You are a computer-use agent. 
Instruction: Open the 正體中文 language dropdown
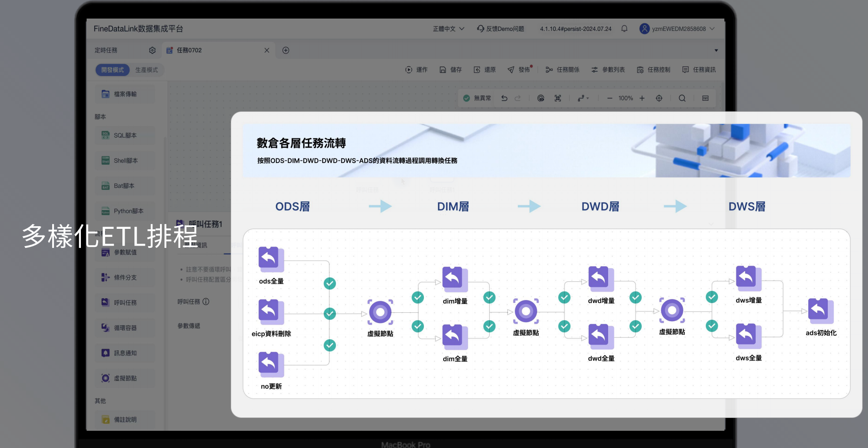pos(448,29)
